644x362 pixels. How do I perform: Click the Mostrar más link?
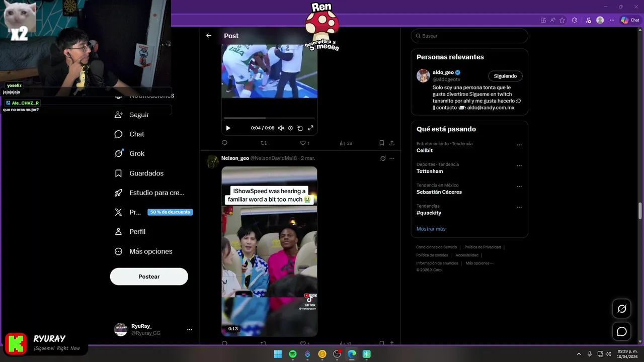[431, 229]
